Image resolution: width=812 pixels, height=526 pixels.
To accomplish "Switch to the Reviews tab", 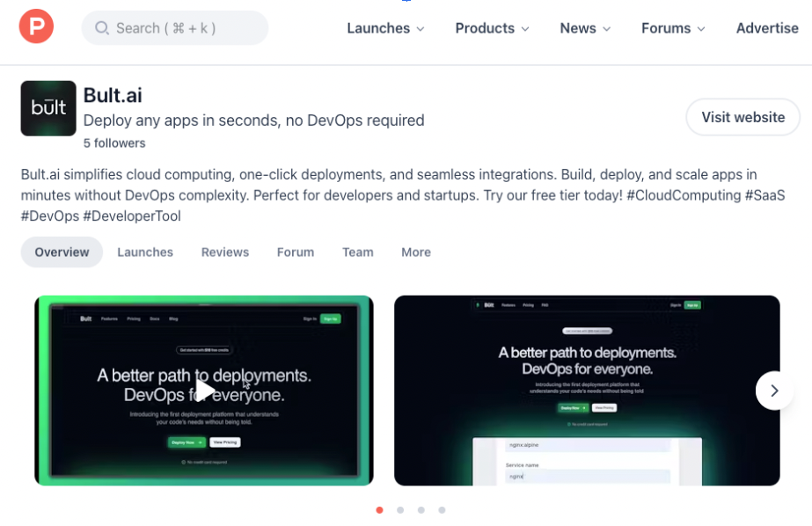I will click(x=224, y=252).
